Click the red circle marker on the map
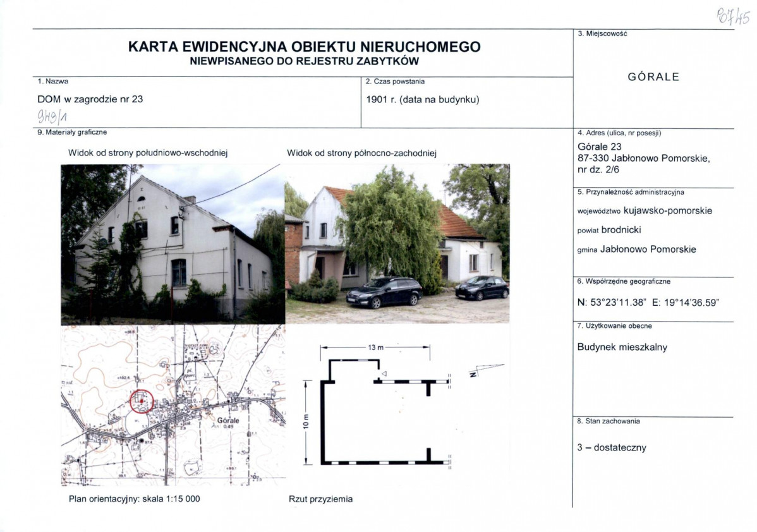This screenshot has height=532, width=757. pyautogui.click(x=142, y=402)
